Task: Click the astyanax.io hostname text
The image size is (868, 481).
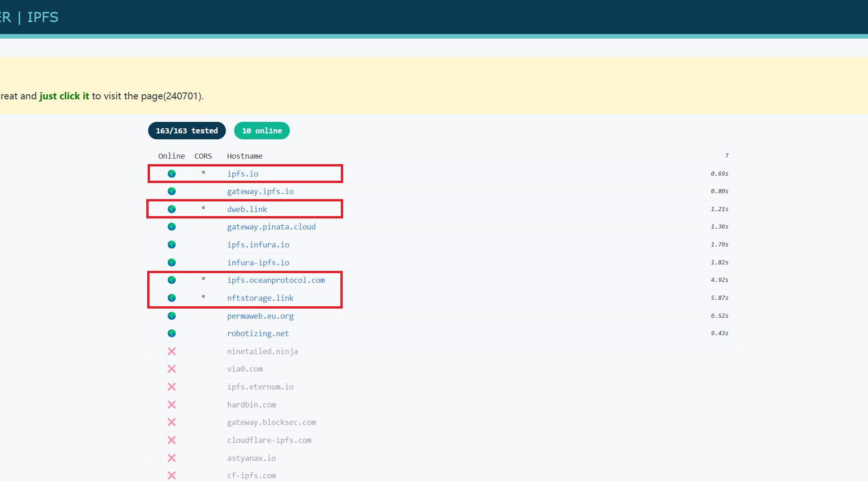Action: pyautogui.click(x=252, y=458)
